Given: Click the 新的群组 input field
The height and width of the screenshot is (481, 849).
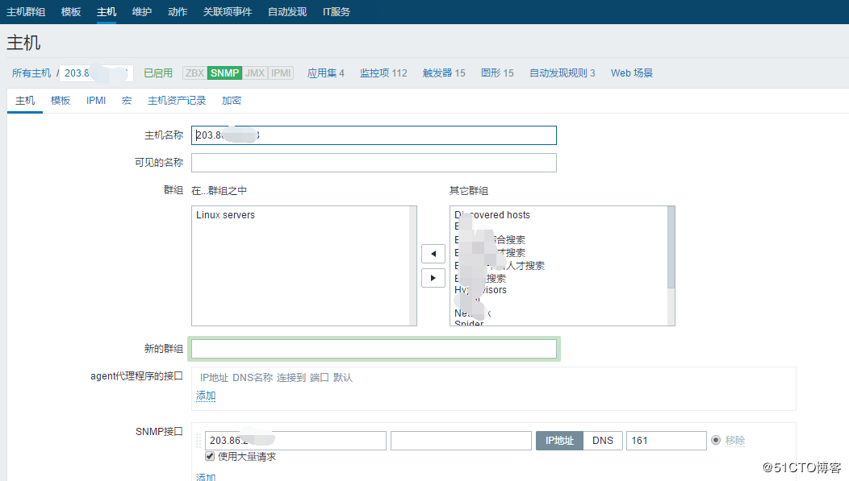Looking at the screenshot, I should pos(374,349).
